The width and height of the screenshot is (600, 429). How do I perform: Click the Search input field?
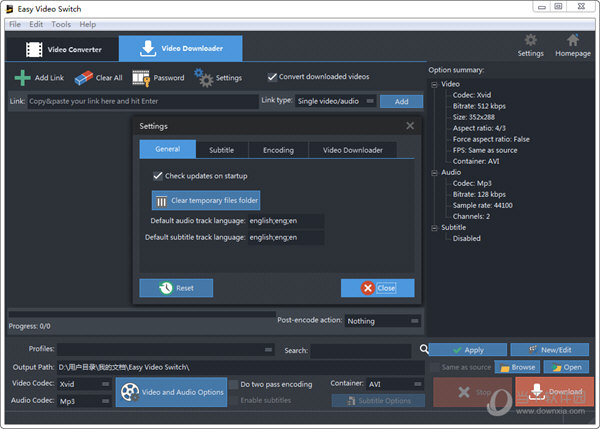(360, 351)
